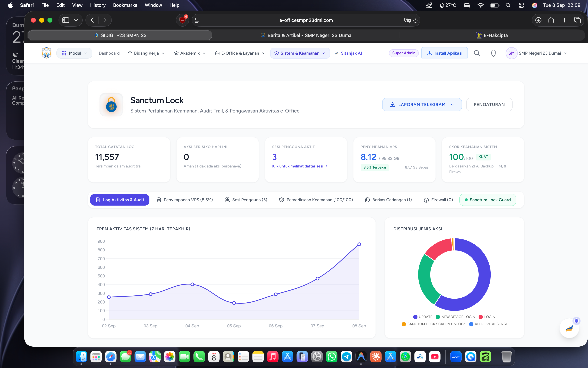Screen dimensions: 588x368
Task: Click the ad blocker shield icon in Safari
Action: (182, 20)
